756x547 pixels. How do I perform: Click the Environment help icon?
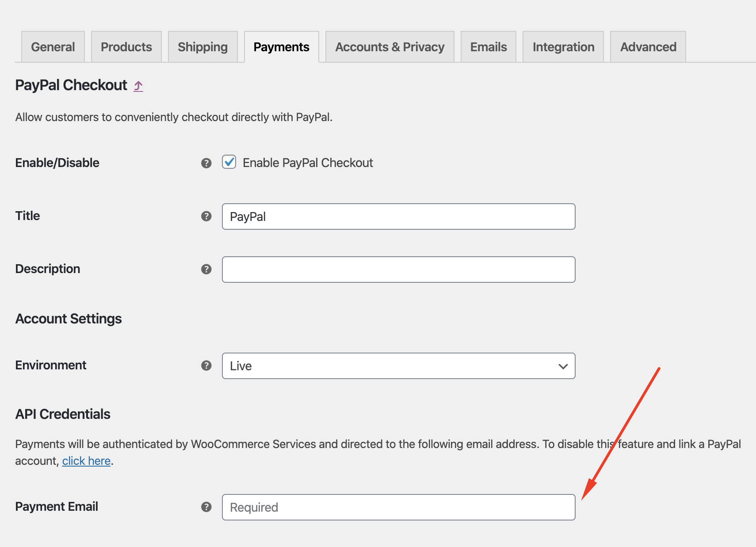[206, 366]
